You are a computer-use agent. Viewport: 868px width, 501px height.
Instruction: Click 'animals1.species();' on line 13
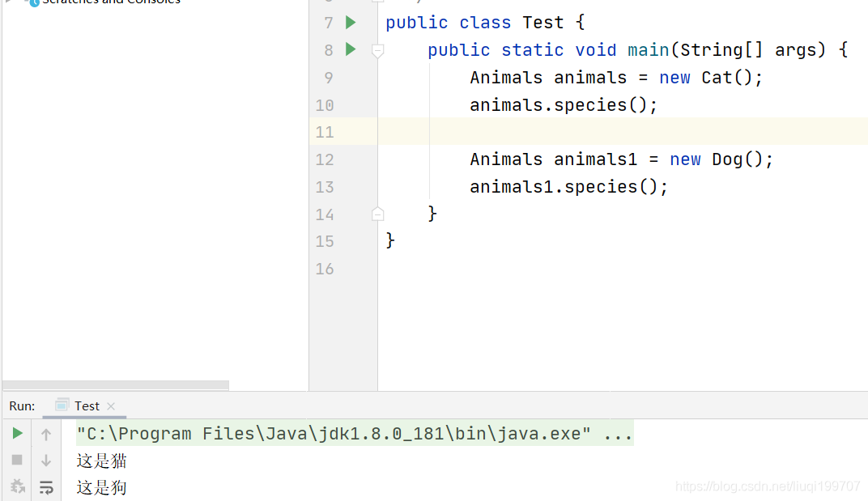pos(569,187)
